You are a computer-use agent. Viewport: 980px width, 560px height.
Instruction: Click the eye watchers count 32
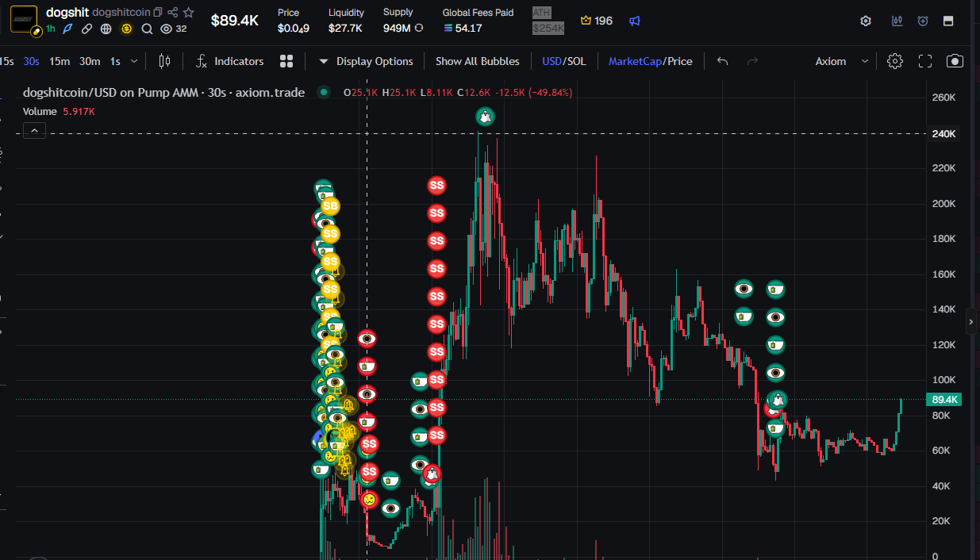point(174,29)
